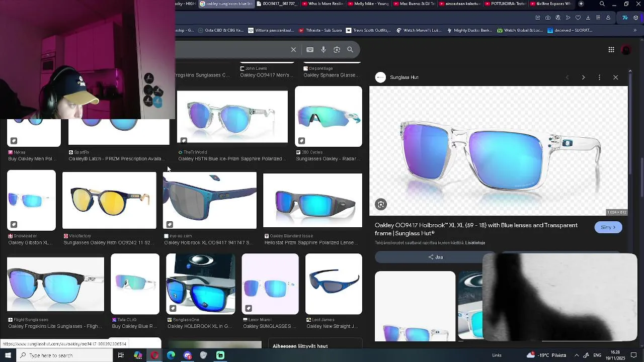
Task: Open Visiofactory Oakley Hstn gold lens thumbnail
Action: click(x=109, y=201)
